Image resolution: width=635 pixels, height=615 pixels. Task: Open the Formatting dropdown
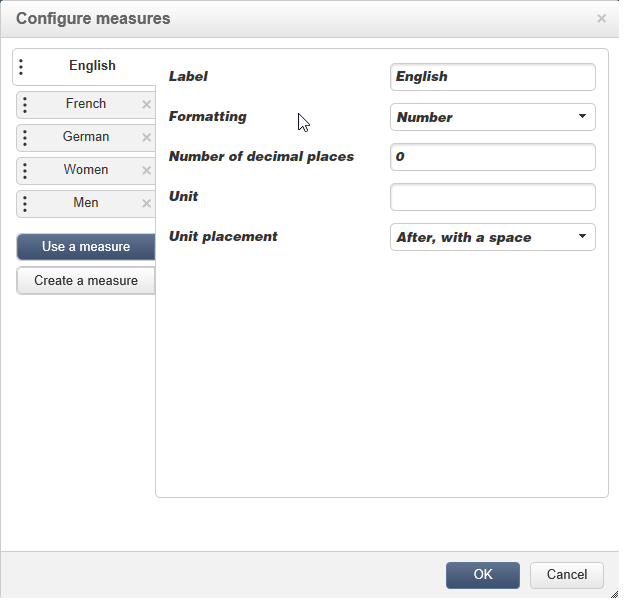492,117
